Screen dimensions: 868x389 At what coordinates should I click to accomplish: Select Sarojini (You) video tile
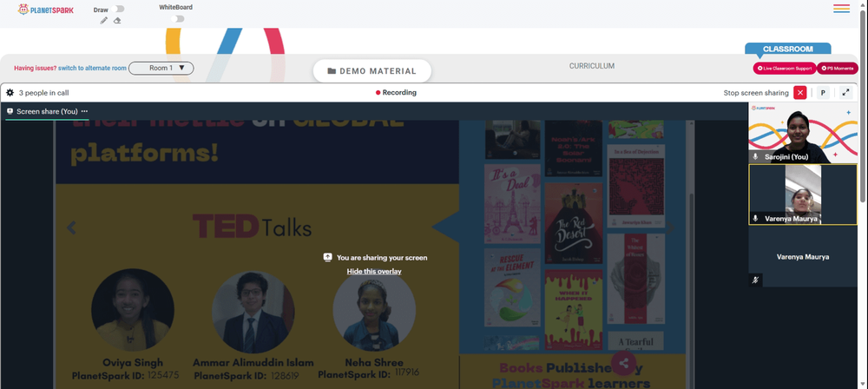pyautogui.click(x=803, y=133)
